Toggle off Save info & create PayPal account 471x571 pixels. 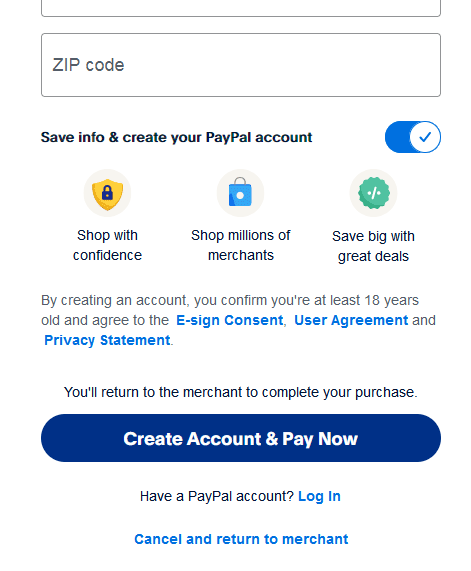[412, 137]
